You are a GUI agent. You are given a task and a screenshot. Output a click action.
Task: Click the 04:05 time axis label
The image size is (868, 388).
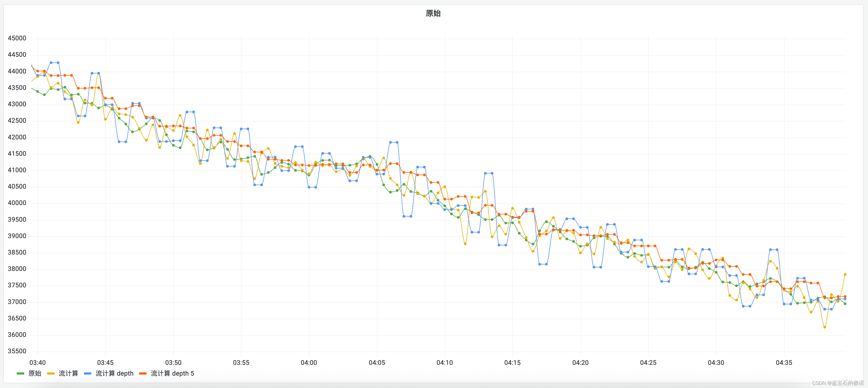[x=377, y=362]
